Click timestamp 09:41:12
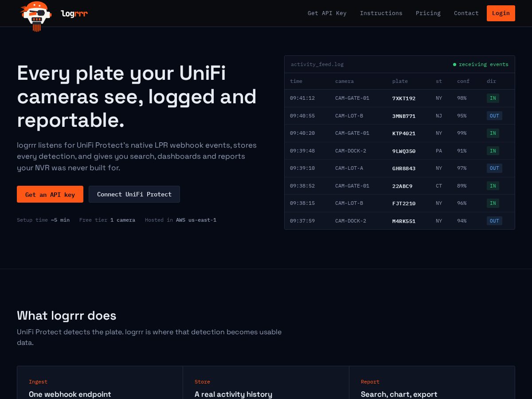Image resolution: width=532 pixels, height=399 pixels. pos(302,98)
